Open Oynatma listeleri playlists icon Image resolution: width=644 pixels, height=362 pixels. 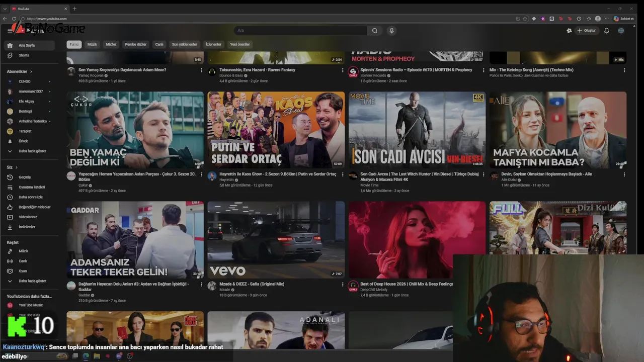10,187
